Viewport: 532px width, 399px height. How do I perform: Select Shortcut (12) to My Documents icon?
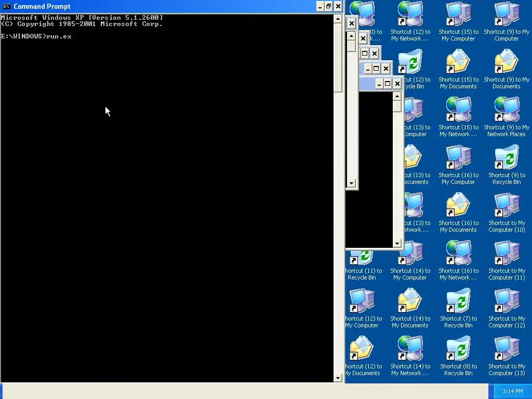click(363, 356)
